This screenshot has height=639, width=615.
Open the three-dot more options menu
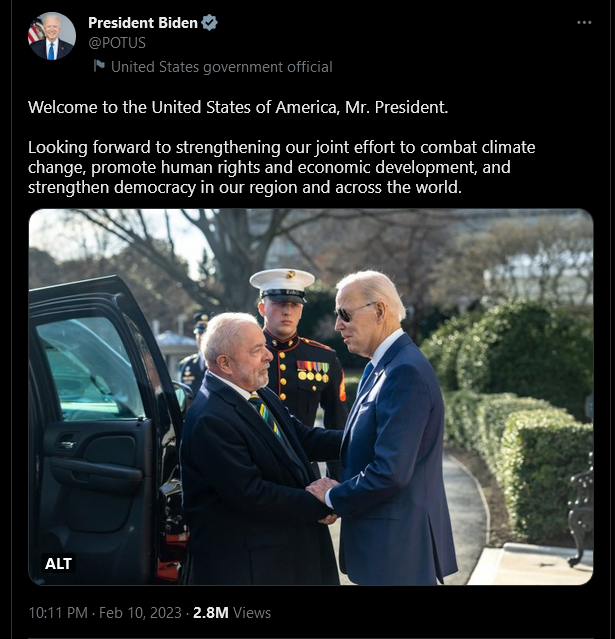point(584,23)
